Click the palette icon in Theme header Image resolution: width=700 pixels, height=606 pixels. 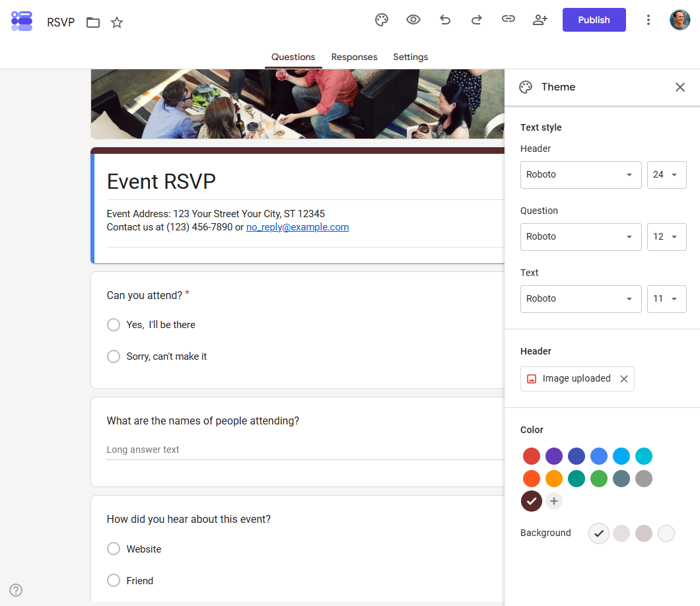coord(526,87)
